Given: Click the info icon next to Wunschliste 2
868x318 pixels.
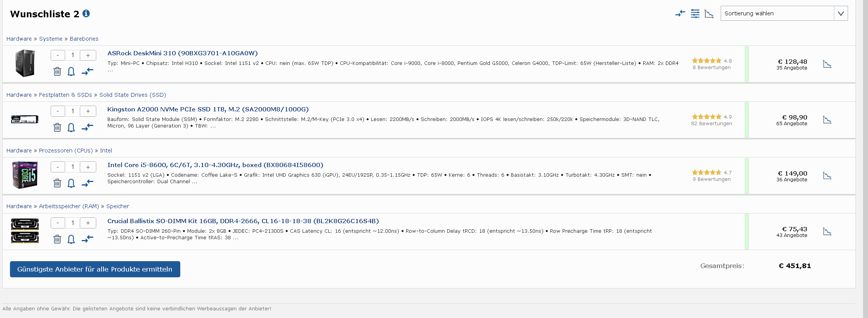Looking at the screenshot, I should (x=86, y=13).
